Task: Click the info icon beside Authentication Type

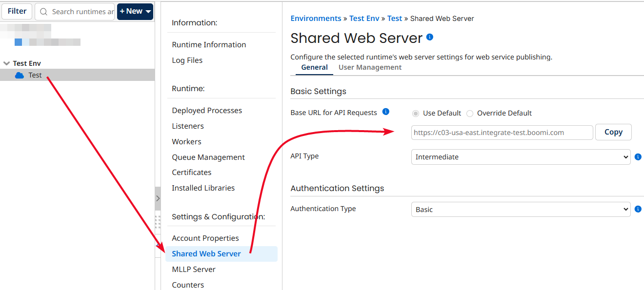Action: click(638, 209)
